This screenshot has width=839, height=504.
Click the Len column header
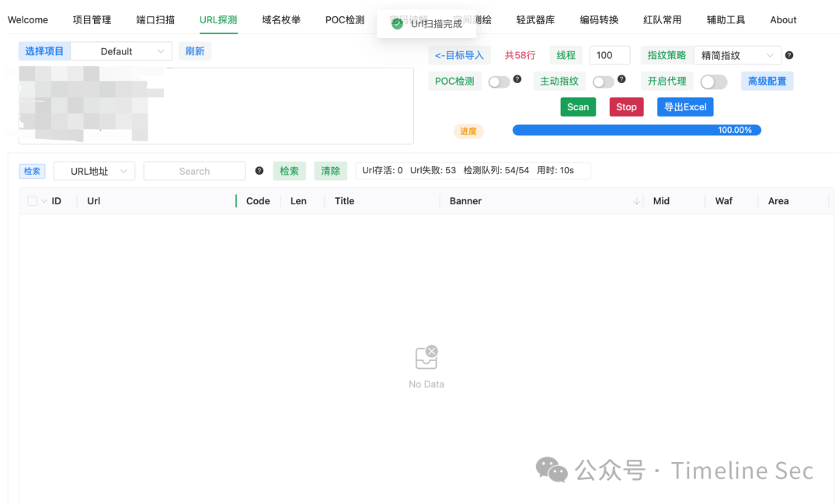(298, 201)
